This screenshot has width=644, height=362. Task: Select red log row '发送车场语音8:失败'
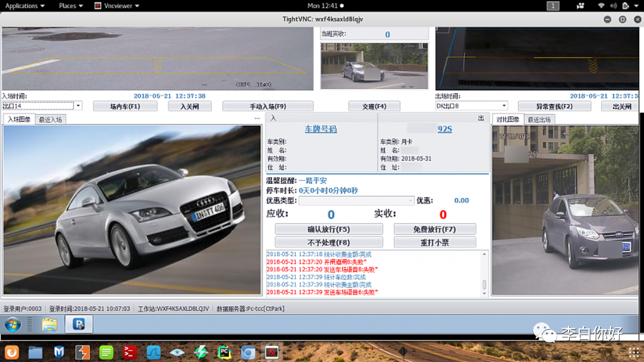(322, 269)
